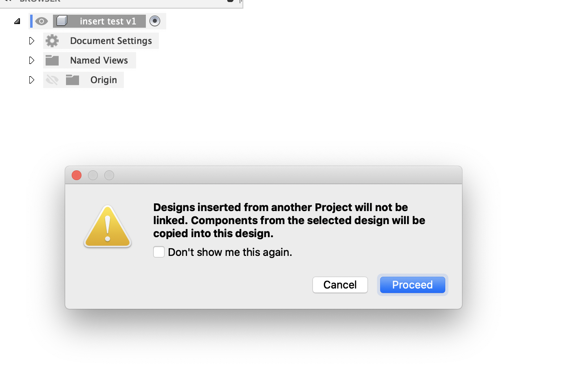
Task: Hide insert test v1 using its eye toggle
Action: (x=41, y=21)
